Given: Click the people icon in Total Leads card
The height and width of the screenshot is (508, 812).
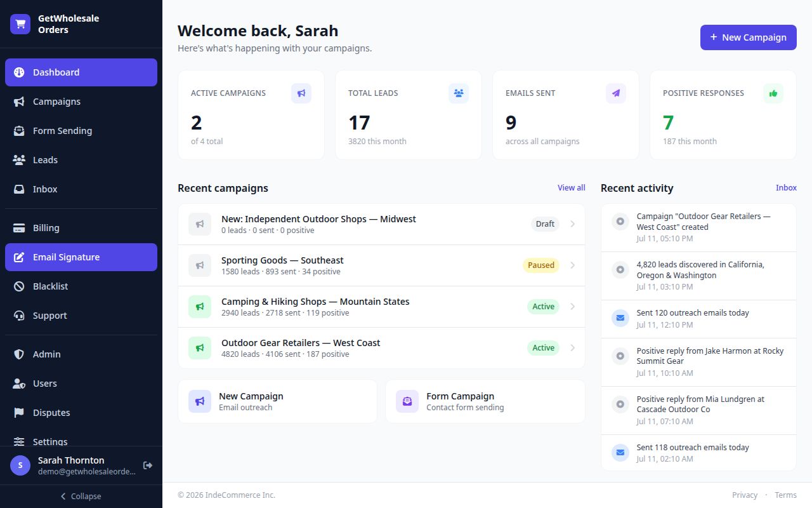Looking at the screenshot, I should coord(459,93).
